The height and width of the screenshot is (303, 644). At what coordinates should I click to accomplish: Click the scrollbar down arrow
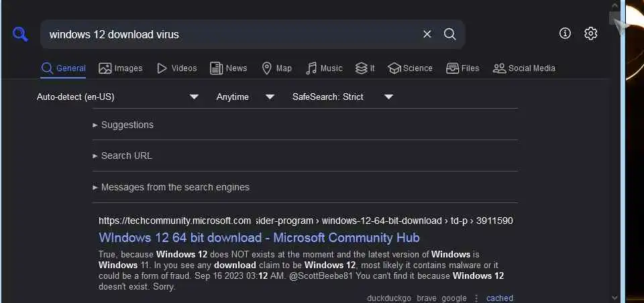click(615, 297)
